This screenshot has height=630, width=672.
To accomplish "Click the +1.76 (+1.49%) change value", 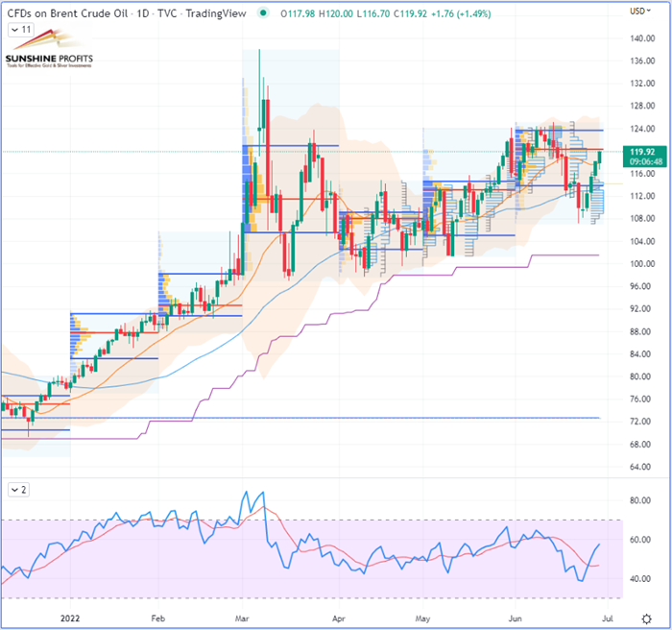I will (x=461, y=13).
